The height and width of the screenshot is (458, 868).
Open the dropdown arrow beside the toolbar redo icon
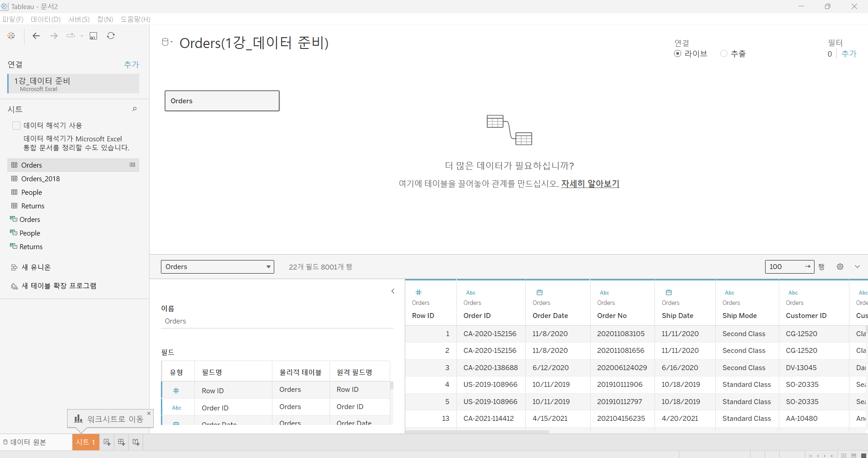tap(82, 36)
